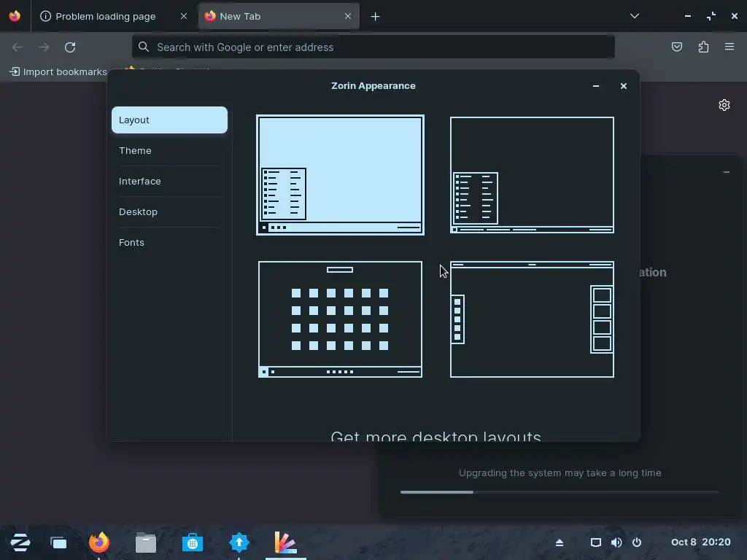Image resolution: width=747 pixels, height=560 pixels.
Task: Open the Zorin start menu
Action: point(20,542)
